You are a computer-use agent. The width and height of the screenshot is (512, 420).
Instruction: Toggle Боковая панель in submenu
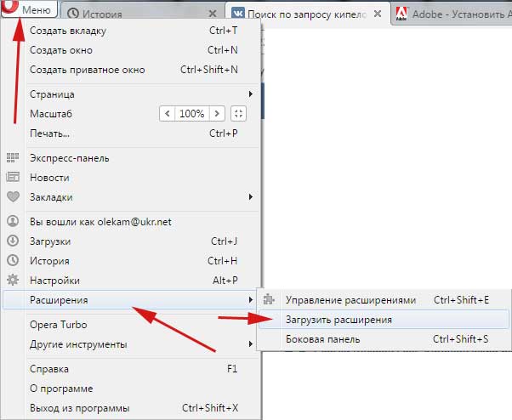point(384,339)
